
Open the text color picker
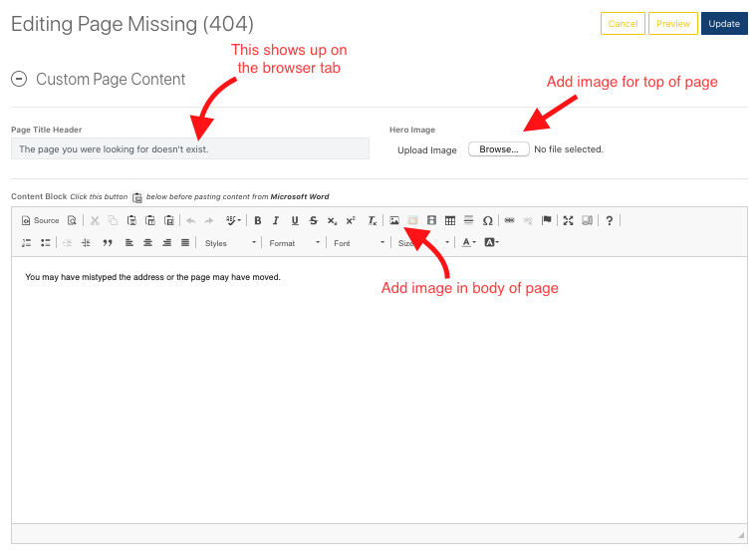coord(469,242)
